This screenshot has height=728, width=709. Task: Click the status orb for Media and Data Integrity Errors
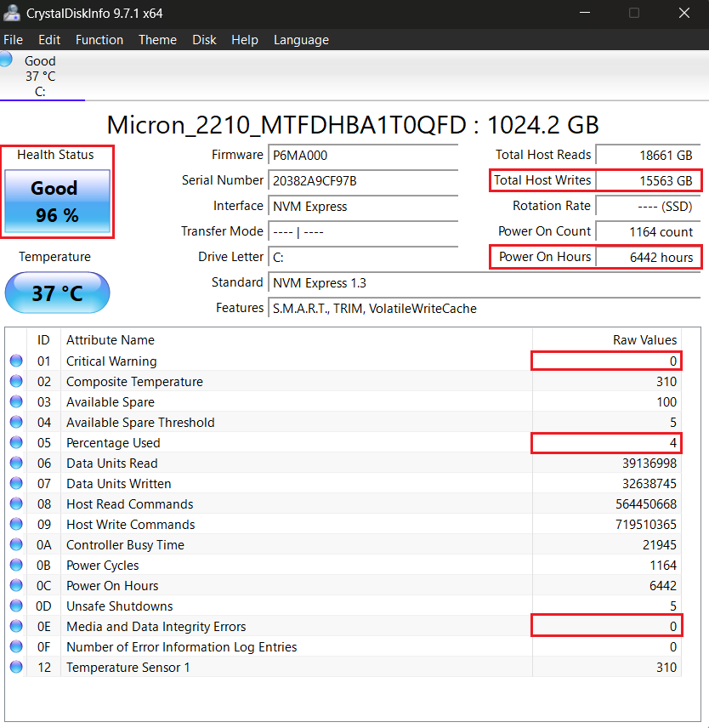tap(16, 627)
